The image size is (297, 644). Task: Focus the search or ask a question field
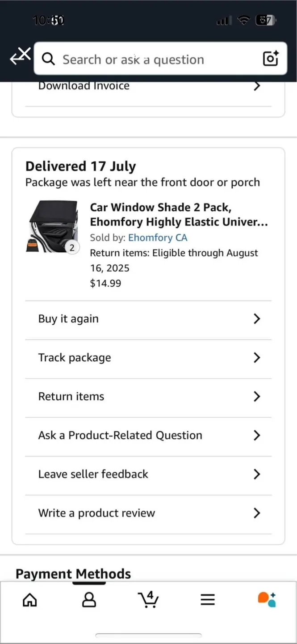[x=156, y=59]
